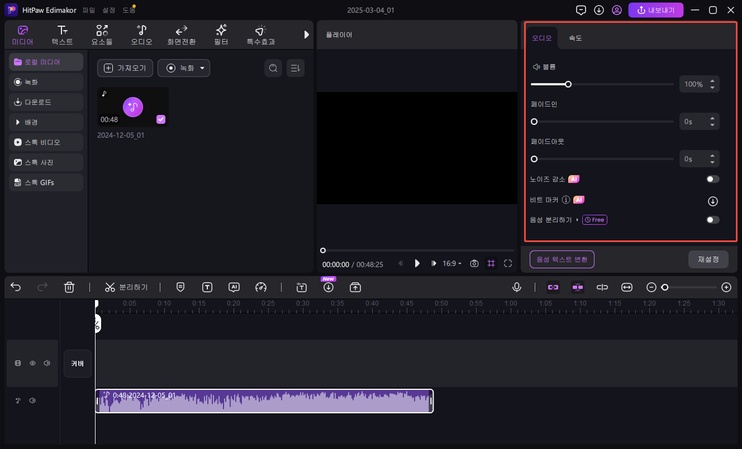Screen dimensions: 742x449
Task: Click the microphone voiceover record icon
Action: (x=517, y=287)
